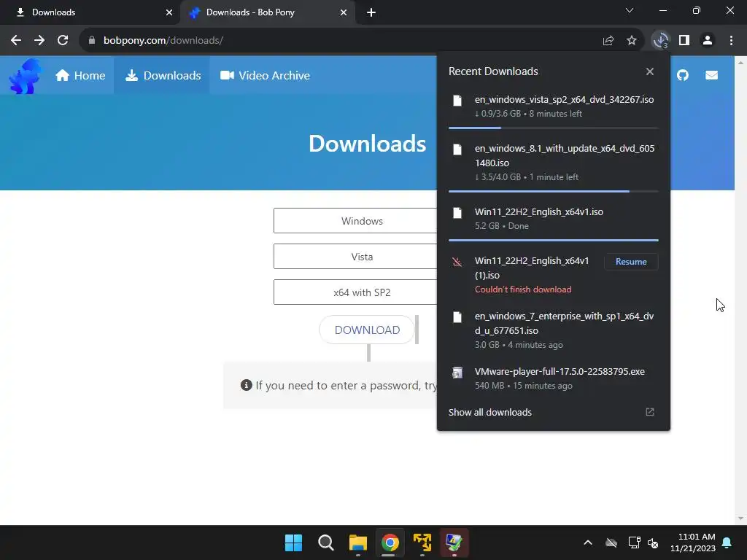
Task: Click the DOWNLOAD button
Action: (367, 330)
